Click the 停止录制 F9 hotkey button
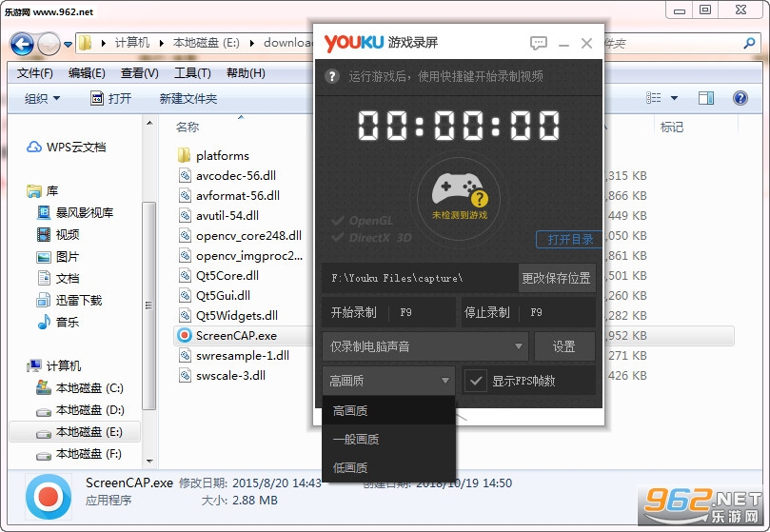Image resolution: width=770 pixels, height=532 pixels. (x=528, y=312)
